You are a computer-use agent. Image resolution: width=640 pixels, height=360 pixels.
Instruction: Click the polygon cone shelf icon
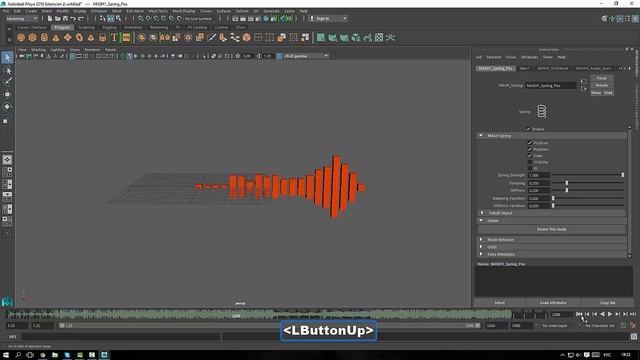56,38
